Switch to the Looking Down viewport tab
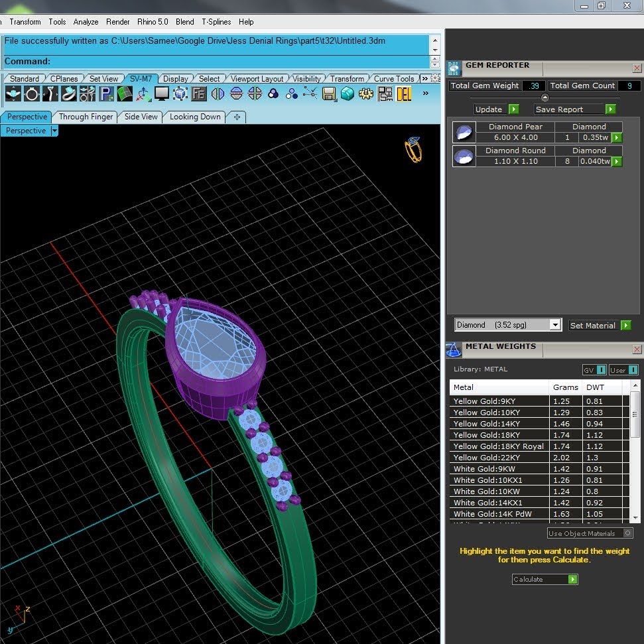 point(195,117)
